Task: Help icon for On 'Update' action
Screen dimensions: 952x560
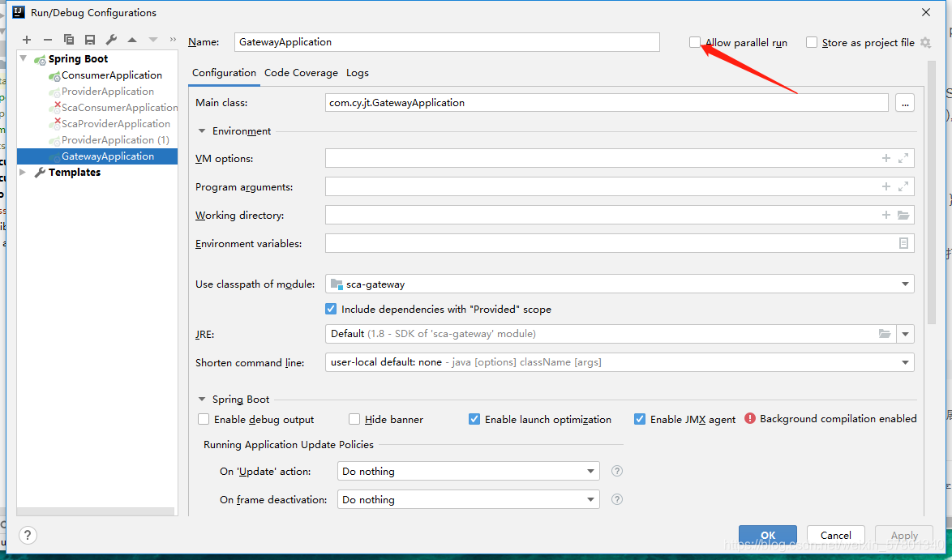Action: [x=617, y=471]
